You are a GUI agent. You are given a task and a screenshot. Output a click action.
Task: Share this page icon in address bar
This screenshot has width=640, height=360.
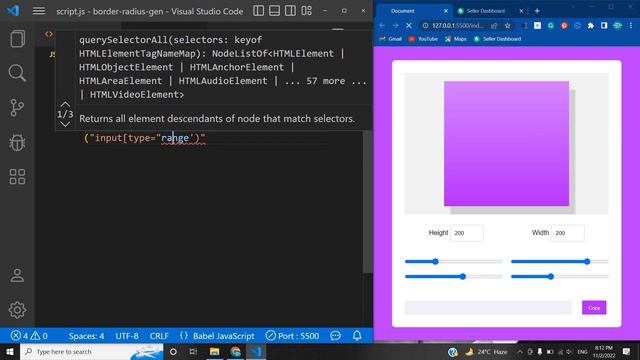pos(494,25)
